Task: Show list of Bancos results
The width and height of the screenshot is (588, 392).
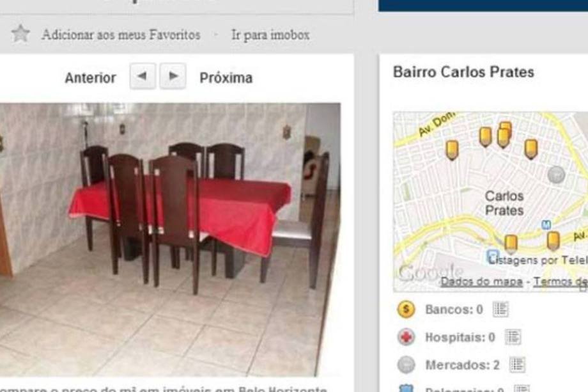Action: pyautogui.click(x=500, y=309)
